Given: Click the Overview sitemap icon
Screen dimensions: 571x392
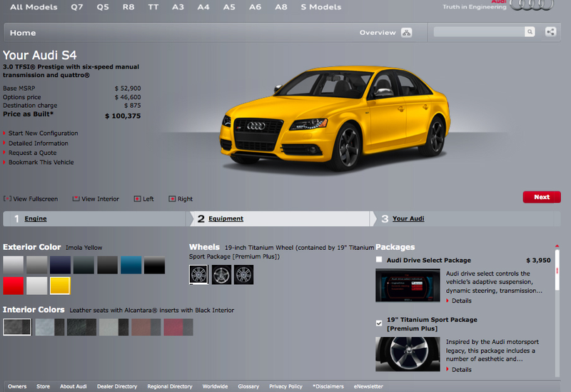Looking at the screenshot, I should click(406, 32).
